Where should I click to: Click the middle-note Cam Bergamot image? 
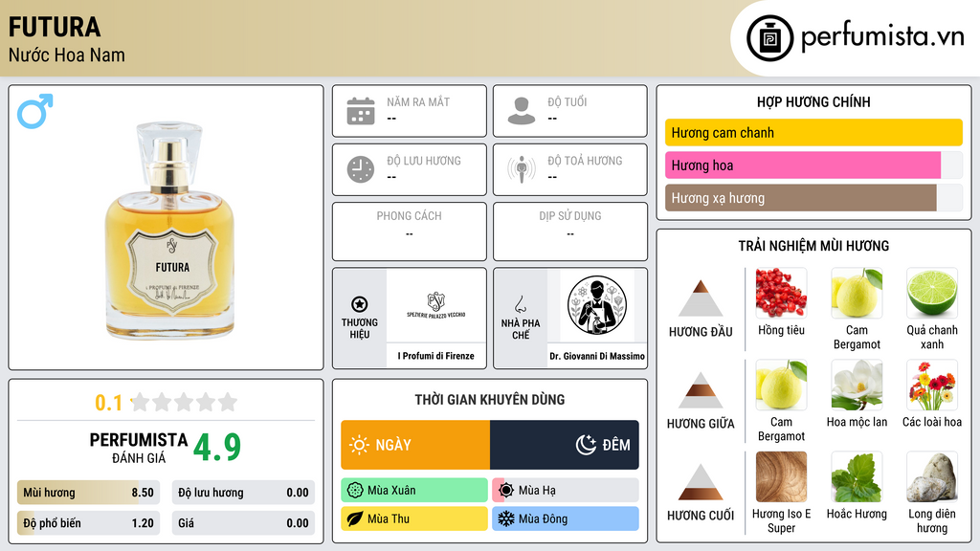pyautogui.click(x=781, y=385)
